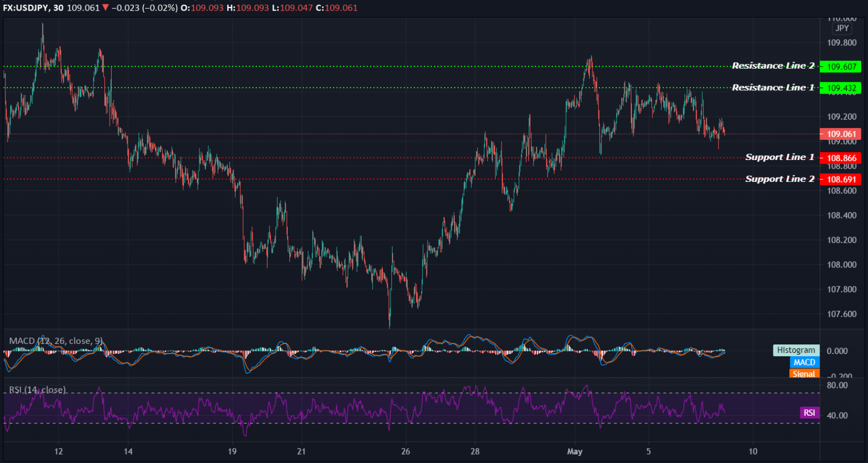Click the 80.00 RSI axis value
This screenshot has height=463, width=868.
click(837, 385)
